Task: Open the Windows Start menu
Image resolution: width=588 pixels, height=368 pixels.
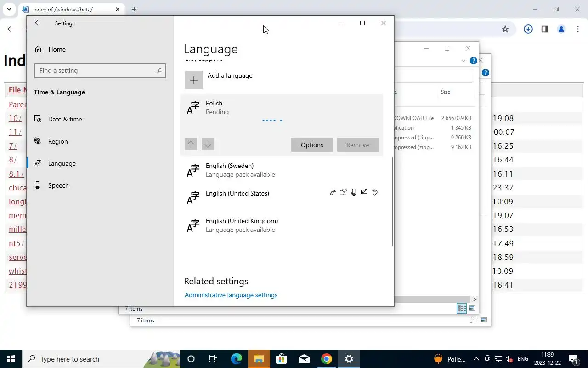Action: [11, 359]
